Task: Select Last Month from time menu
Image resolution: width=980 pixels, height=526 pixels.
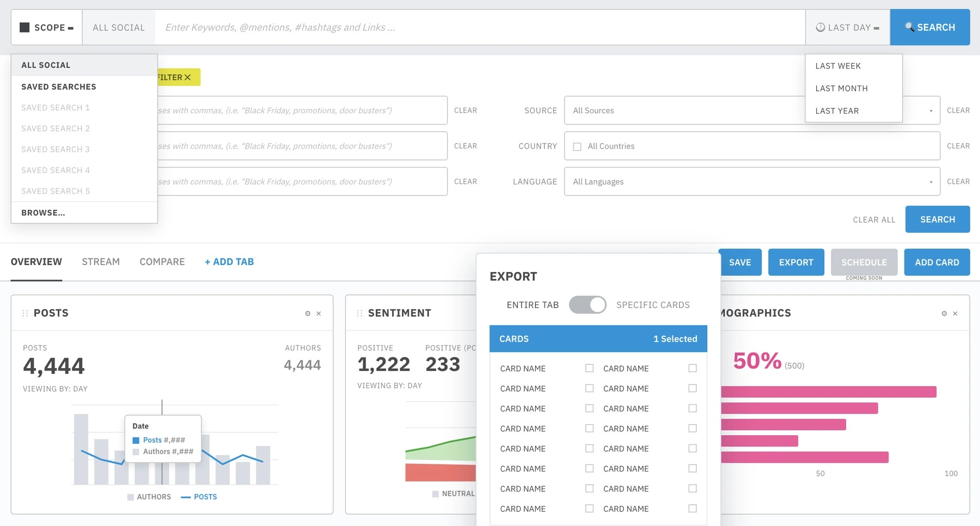Action: pyautogui.click(x=841, y=88)
